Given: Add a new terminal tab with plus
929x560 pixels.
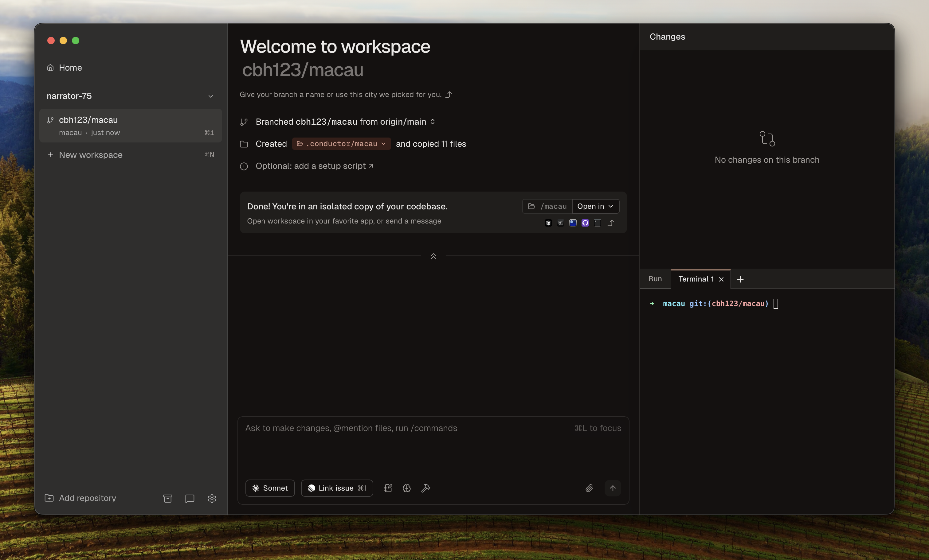Looking at the screenshot, I should point(740,279).
